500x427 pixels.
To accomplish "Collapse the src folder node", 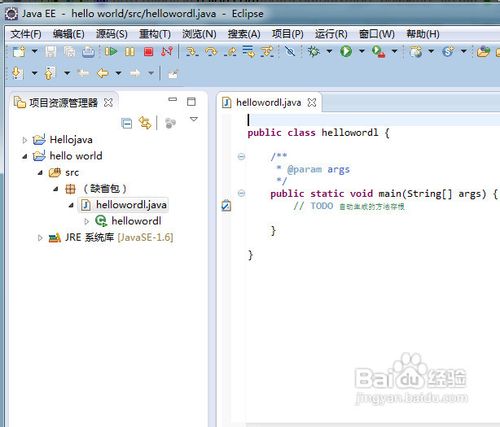I will coord(40,173).
